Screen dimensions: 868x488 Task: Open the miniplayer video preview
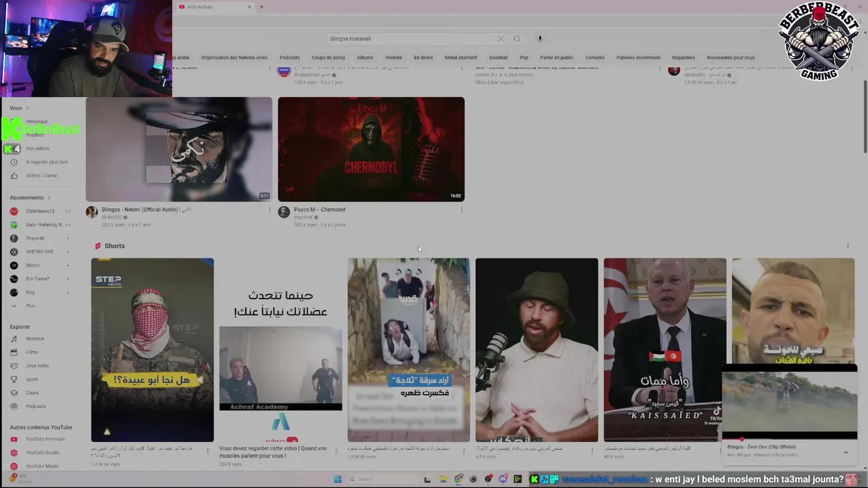coord(789,402)
